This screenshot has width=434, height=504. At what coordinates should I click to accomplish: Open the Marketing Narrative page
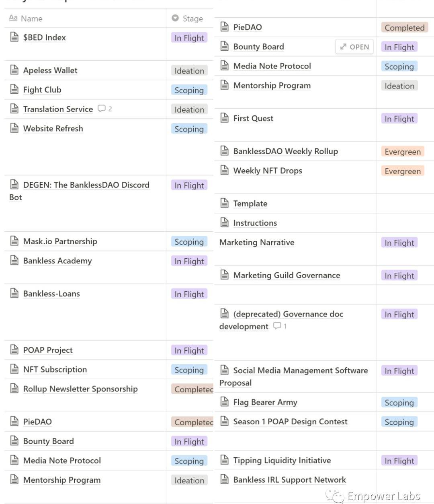tap(257, 242)
